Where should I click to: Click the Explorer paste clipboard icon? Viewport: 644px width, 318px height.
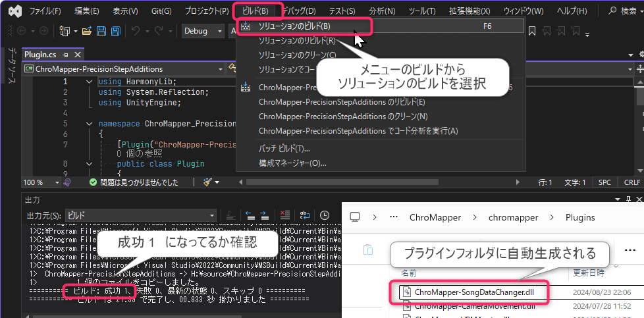pyautogui.click(x=368, y=250)
